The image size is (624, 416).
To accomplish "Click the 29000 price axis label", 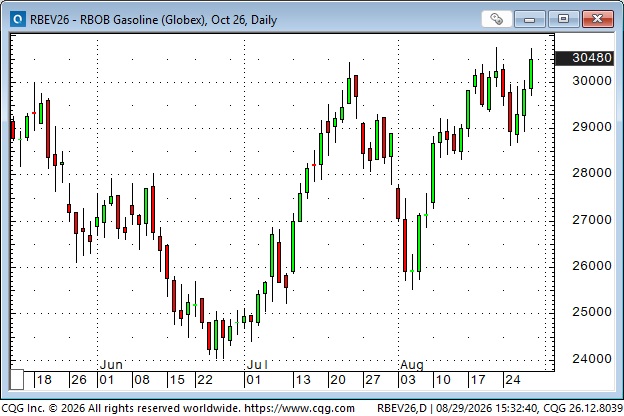I will pyautogui.click(x=592, y=127).
